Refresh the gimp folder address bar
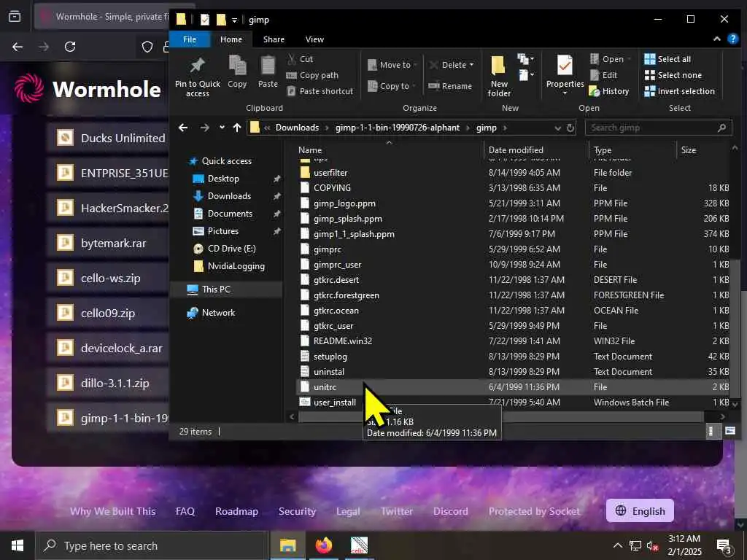 click(570, 128)
